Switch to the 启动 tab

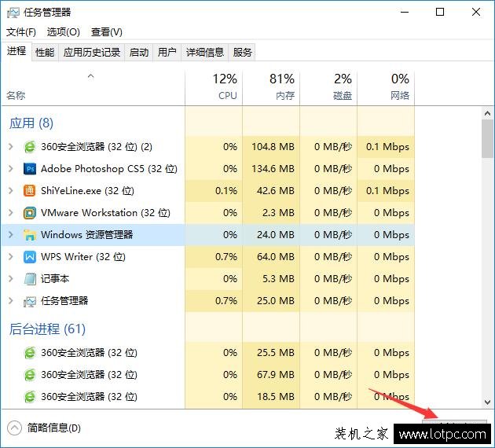(139, 52)
